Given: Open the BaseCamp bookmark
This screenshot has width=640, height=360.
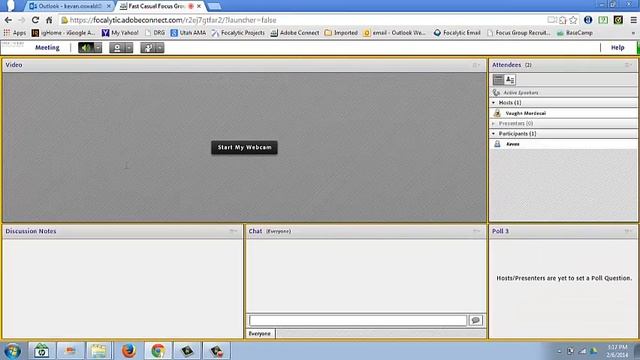Looking at the screenshot, I should 575,33.
